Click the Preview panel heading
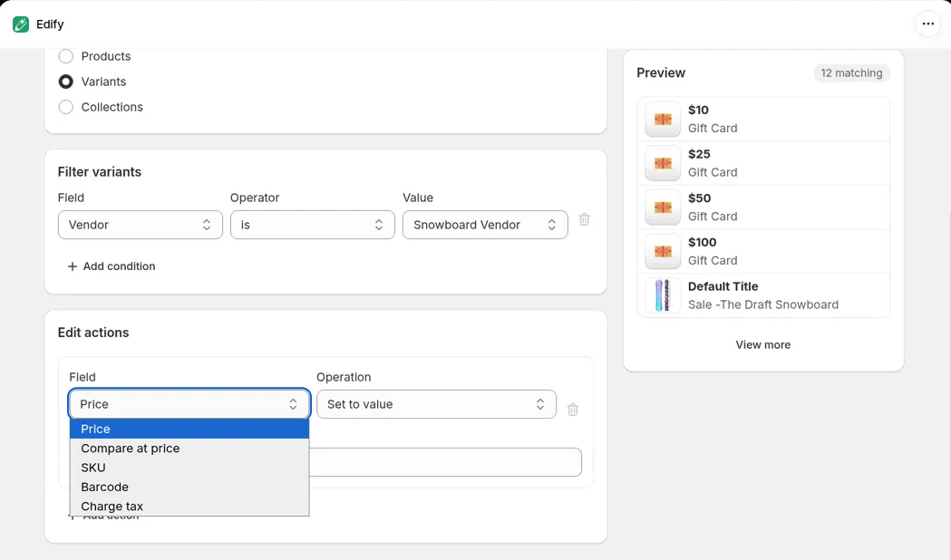The width and height of the screenshot is (951, 560). 661,72
